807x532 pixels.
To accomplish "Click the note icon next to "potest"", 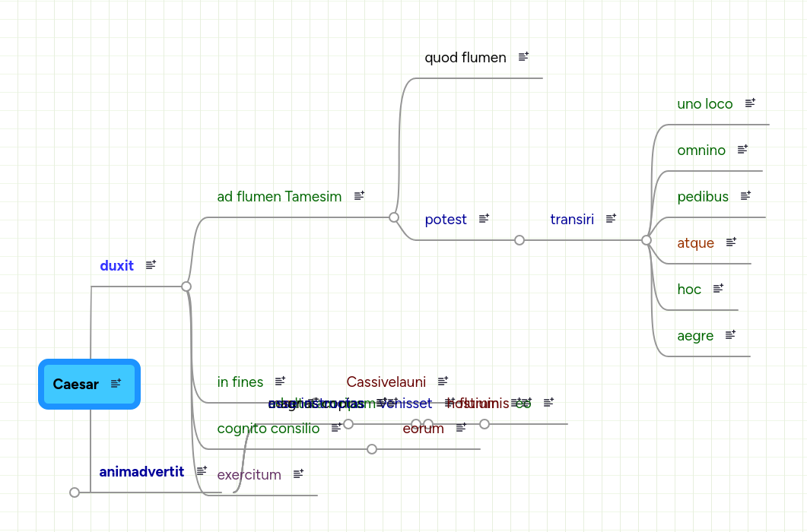I will point(484,218).
